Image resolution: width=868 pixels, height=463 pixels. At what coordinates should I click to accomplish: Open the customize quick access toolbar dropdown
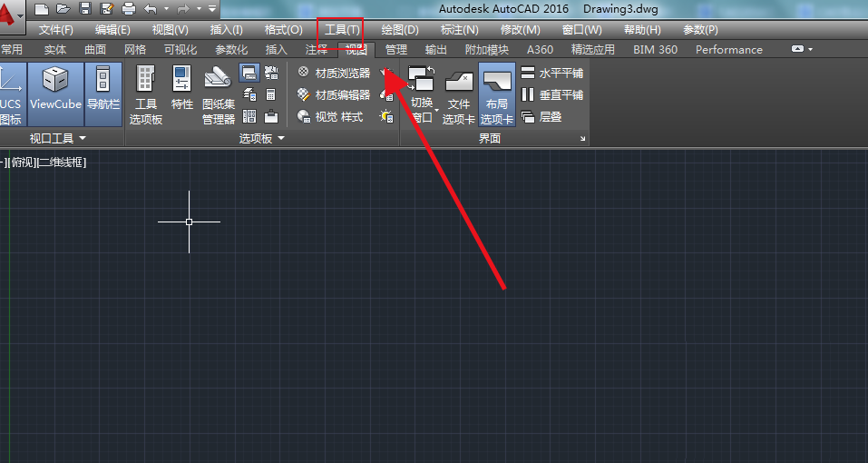[212, 9]
